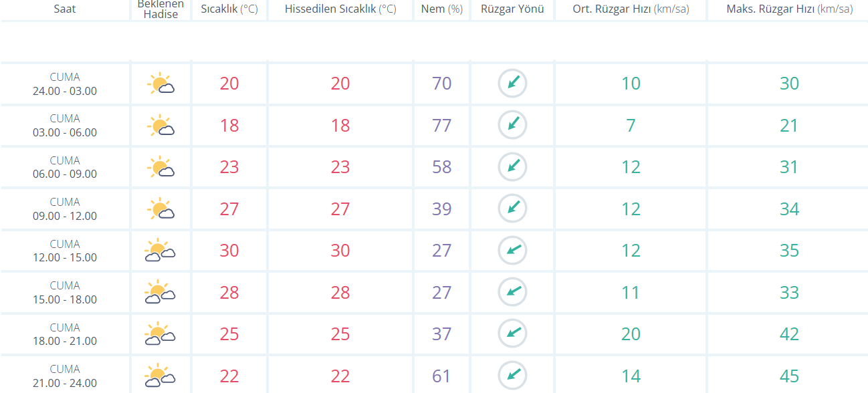
Task: Click the Hissedilen Sıcaklık column header
Action: click(x=340, y=9)
